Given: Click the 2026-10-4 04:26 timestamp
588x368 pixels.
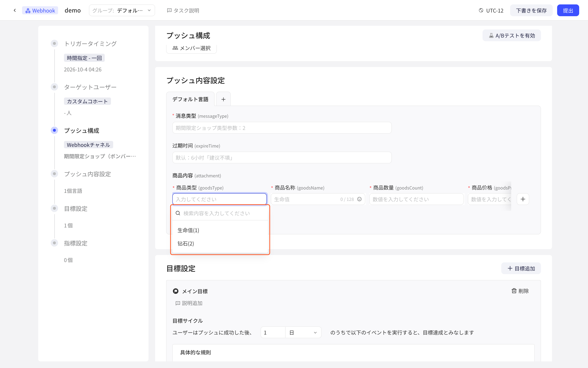Looking at the screenshot, I should [x=83, y=70].
